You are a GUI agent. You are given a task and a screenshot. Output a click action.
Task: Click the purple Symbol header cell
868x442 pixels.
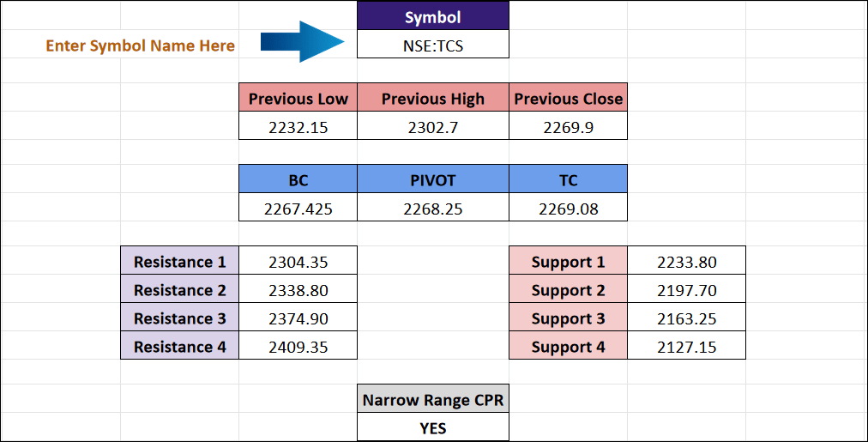coord(433,15)
